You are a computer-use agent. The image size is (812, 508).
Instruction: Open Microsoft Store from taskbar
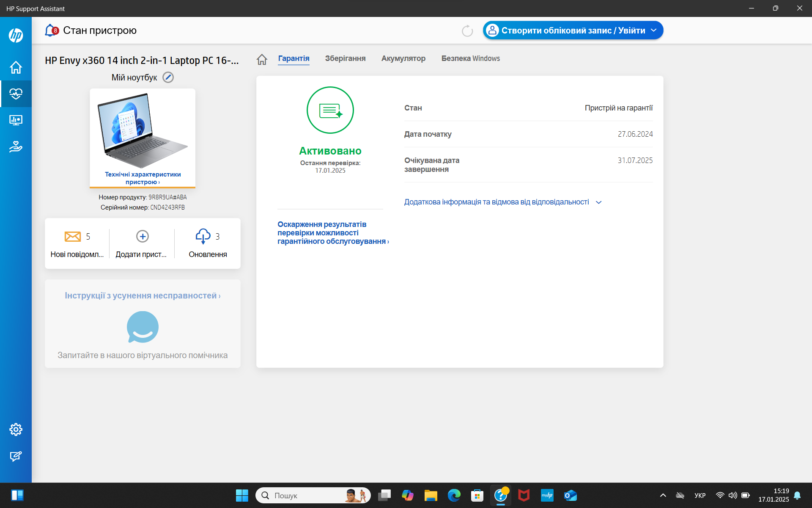point(477,495)
